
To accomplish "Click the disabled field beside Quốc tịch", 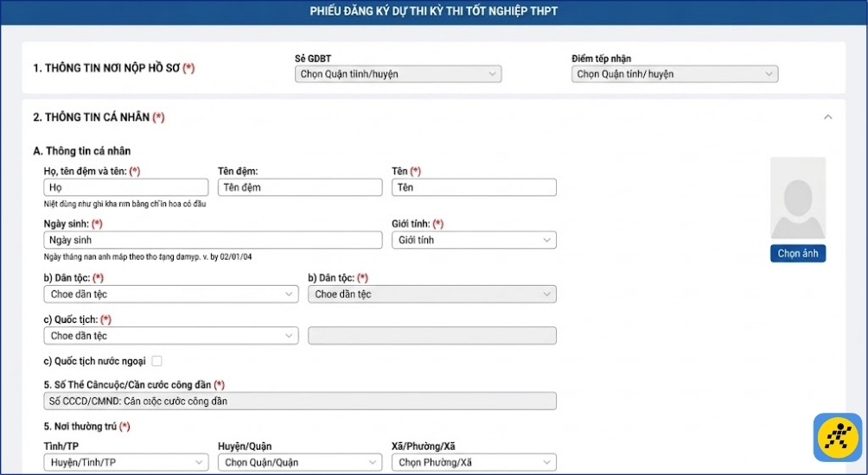I will (x=431, y=336).
